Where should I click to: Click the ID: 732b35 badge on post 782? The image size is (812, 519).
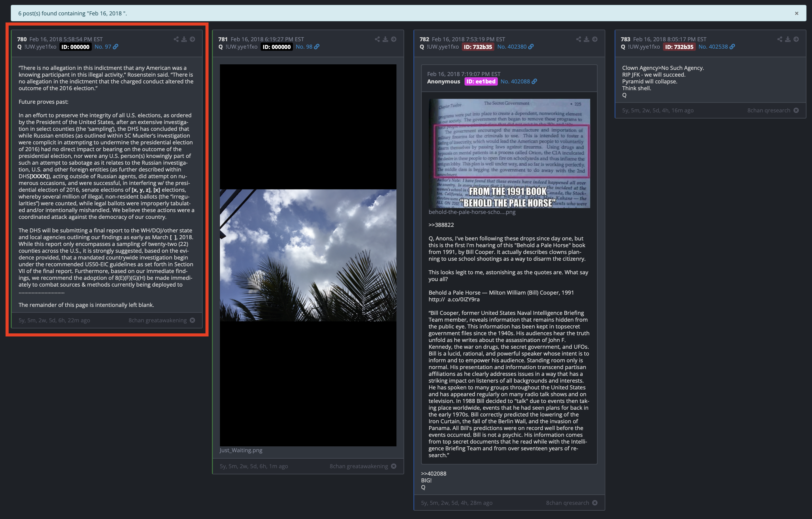[478, 47]
